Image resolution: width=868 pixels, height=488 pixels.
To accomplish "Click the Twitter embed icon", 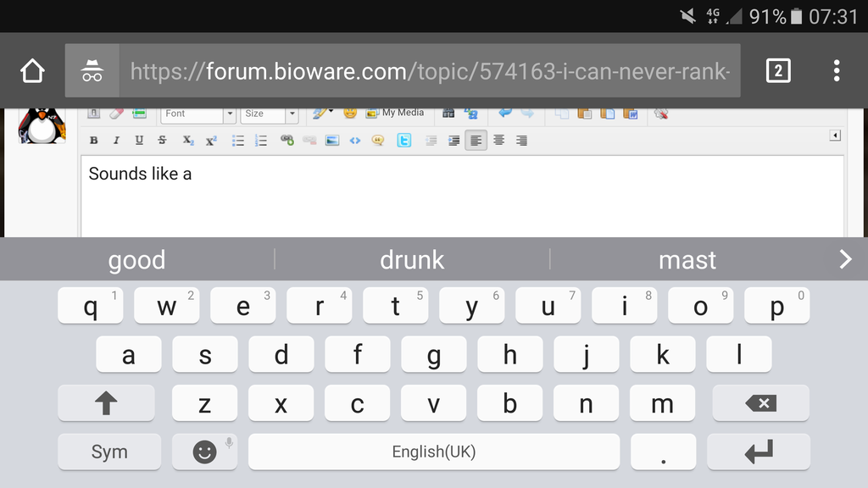I will pos(404,141).
